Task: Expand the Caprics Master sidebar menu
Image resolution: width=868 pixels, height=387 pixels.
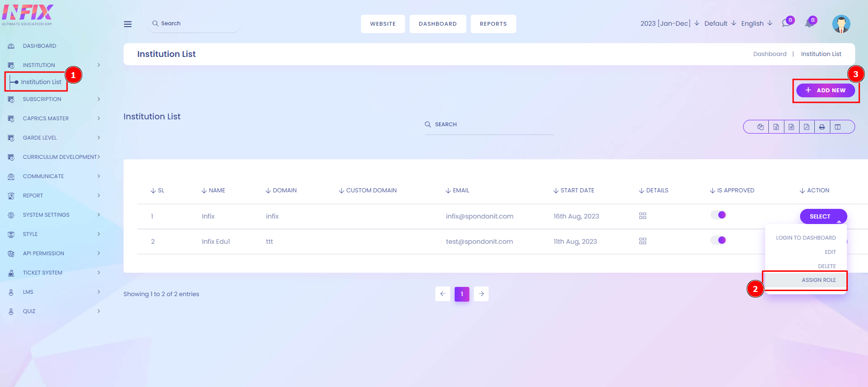Action: (x=54, y=118)
